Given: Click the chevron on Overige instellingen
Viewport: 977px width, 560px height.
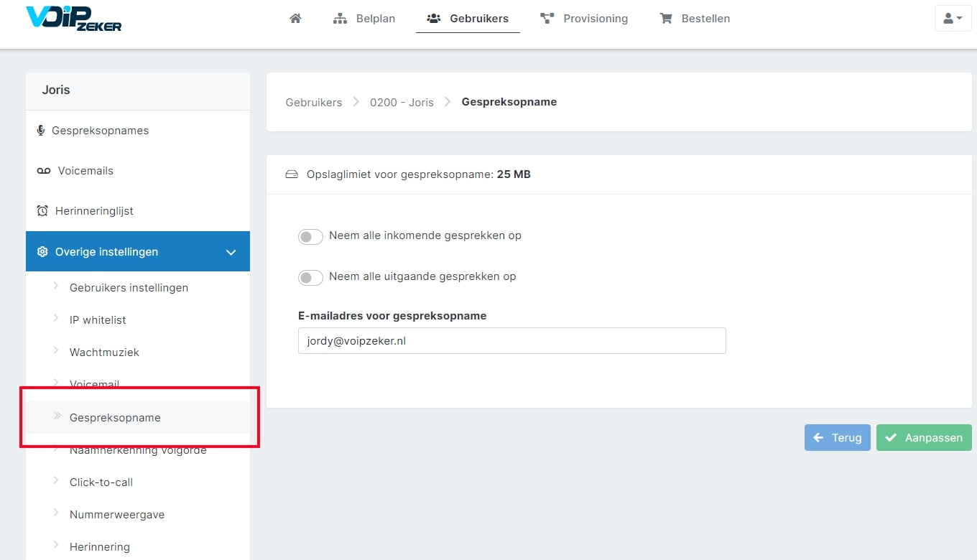Looking at the screenshot, I should pyautogui.click(x=231, y=252).
